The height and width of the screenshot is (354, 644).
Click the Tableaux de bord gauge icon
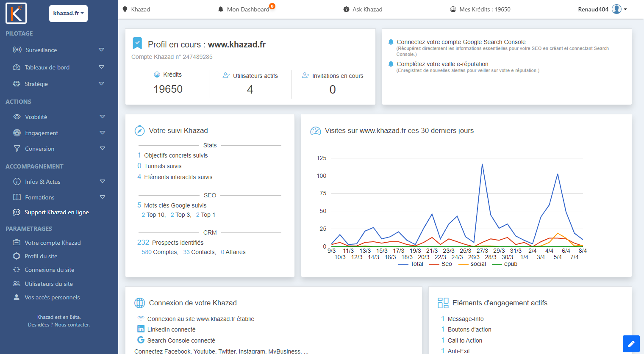(17, 67)
